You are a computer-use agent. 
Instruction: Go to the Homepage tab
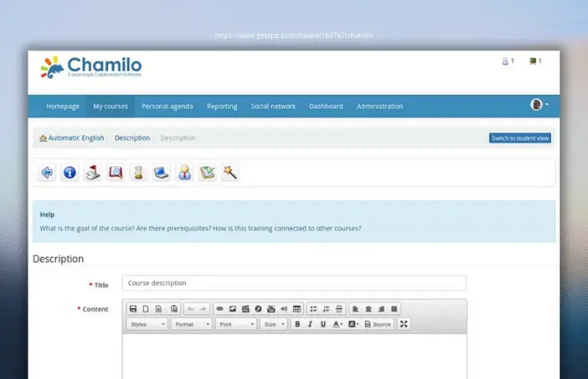[x=63, y=106]
